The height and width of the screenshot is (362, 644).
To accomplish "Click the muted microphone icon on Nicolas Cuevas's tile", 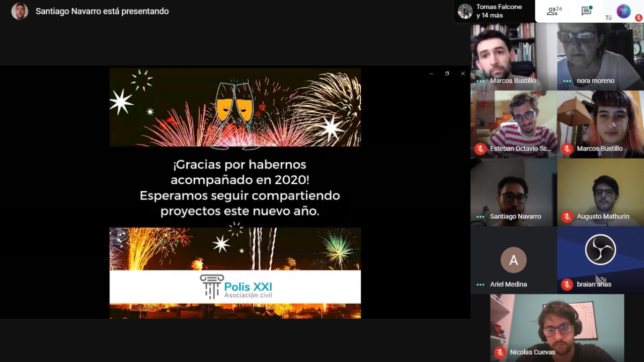I will tap(500, 352).
